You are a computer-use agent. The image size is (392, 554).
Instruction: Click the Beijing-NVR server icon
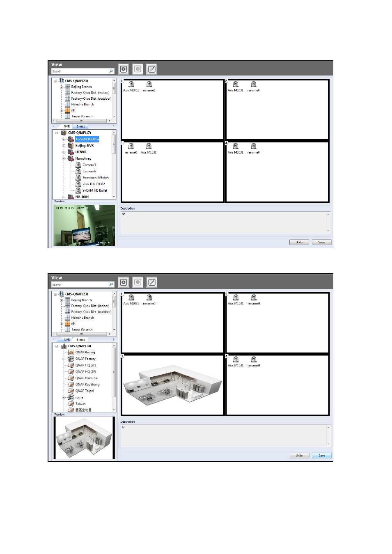[71, 146]
